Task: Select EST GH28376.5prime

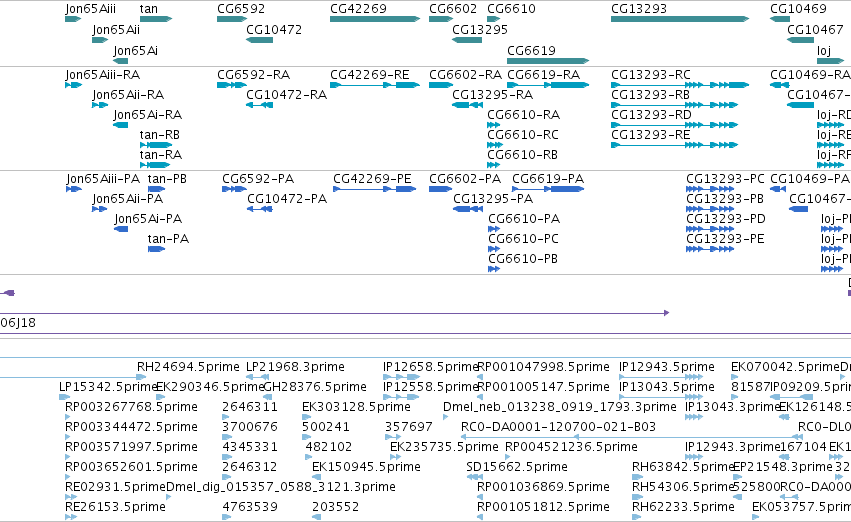Action: 315,387
